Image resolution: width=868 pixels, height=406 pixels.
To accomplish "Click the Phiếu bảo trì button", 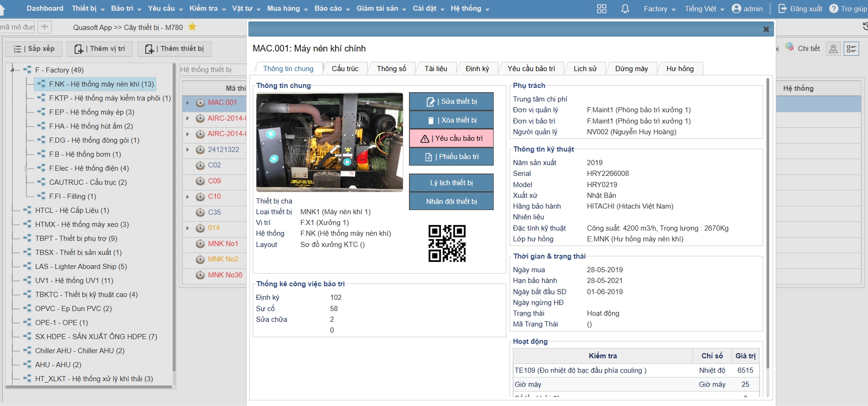I will 451,157.
